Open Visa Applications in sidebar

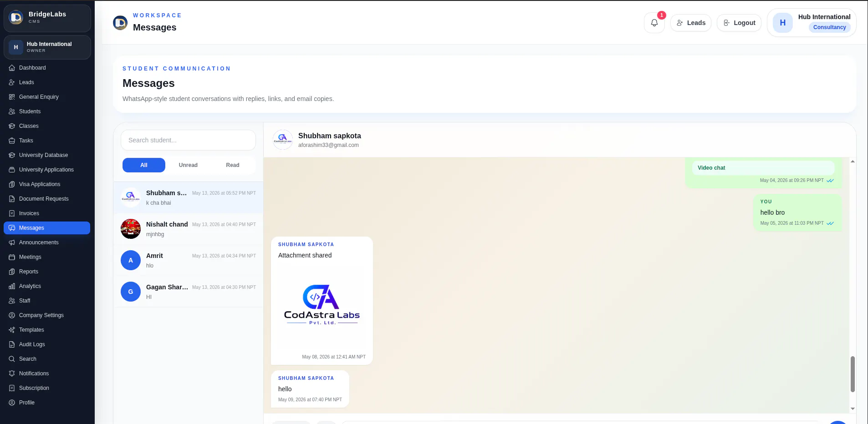pos(47,184)
